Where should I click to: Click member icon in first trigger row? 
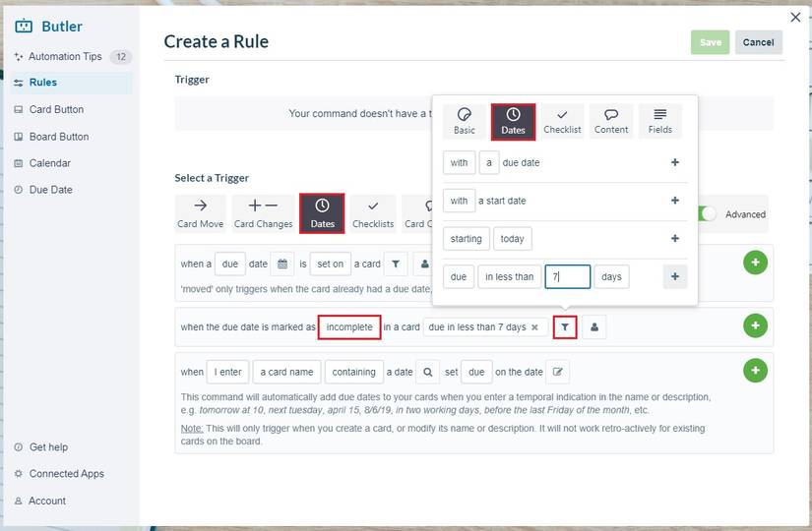point(424,264)
